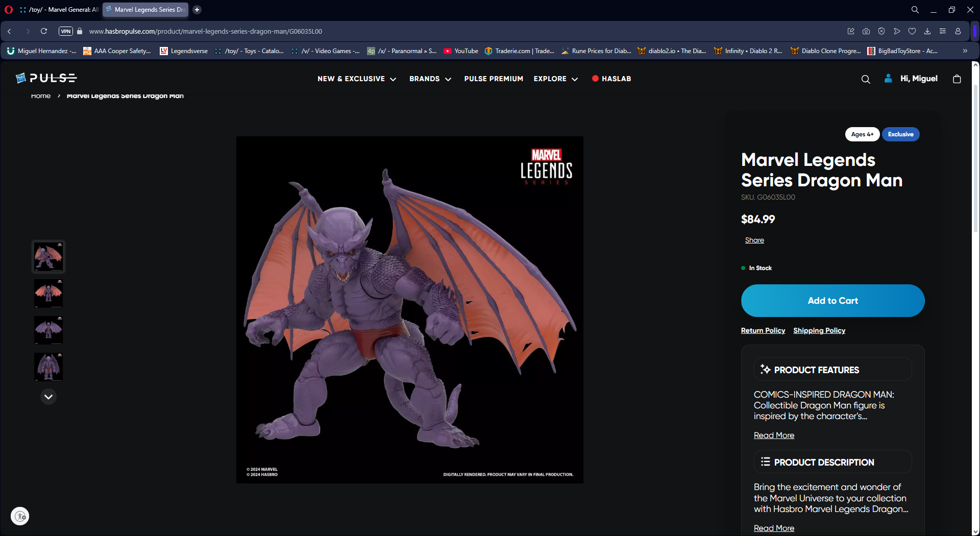The image size is (980, 536).
Task: Click the Hasbro Pulse logo
Action: click(46, 78)
